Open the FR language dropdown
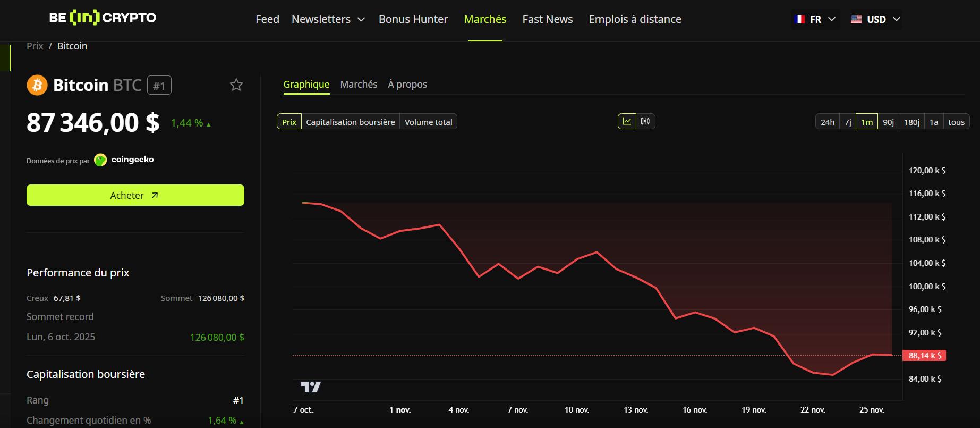Viewport: 980px width, 428px height. point(815,20)
